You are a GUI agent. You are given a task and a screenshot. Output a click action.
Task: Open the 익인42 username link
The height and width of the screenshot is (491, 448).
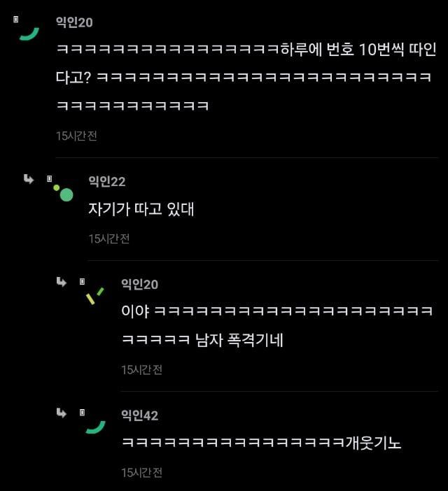click(140, 415)
